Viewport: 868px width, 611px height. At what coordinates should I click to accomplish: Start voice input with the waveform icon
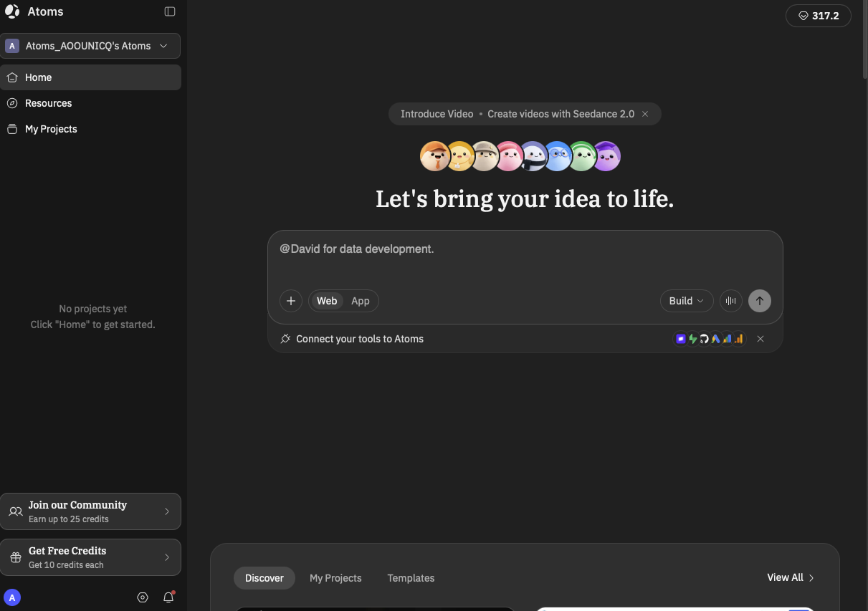(731, 301)
